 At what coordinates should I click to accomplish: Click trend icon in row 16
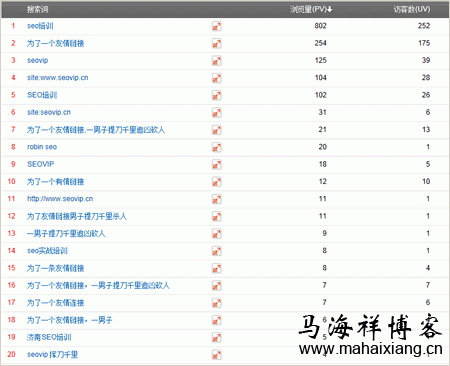click(217, 286)
